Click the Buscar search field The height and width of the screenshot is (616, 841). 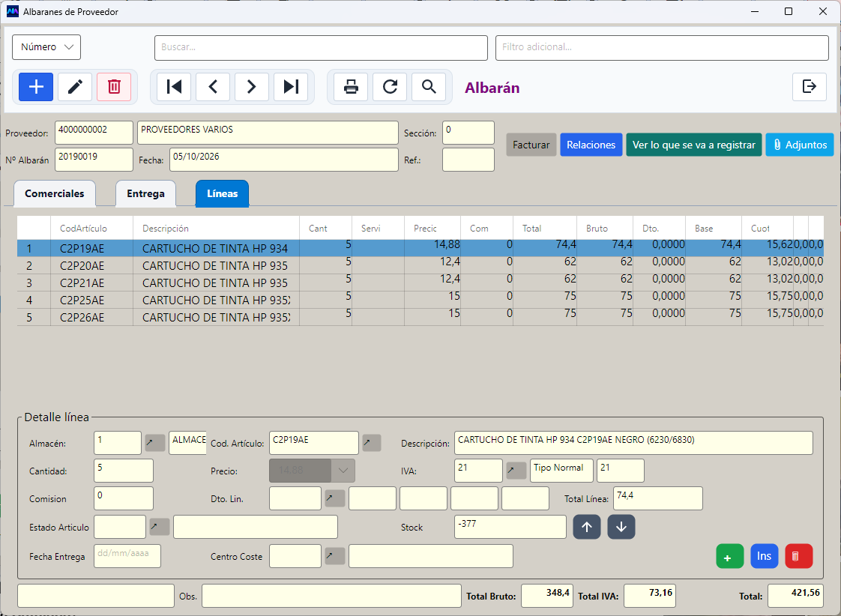pyautogui.click(x=322, y=48)
